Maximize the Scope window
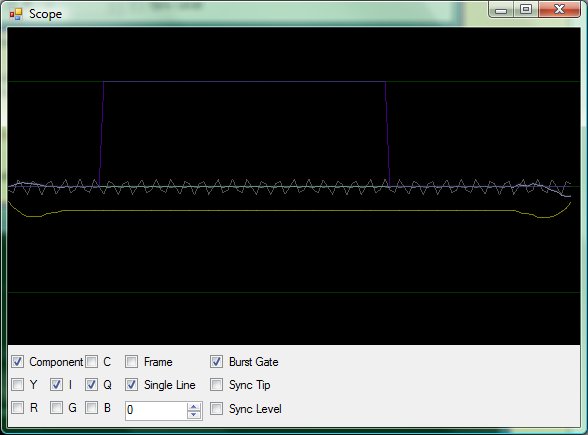The height and width of the screenshot is (435, 588). (526, 10)
